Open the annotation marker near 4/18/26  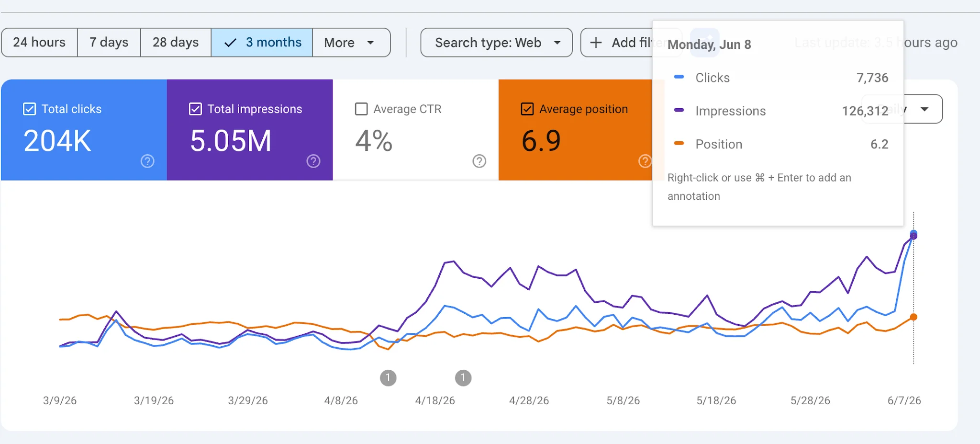click(x=463, y=378)
